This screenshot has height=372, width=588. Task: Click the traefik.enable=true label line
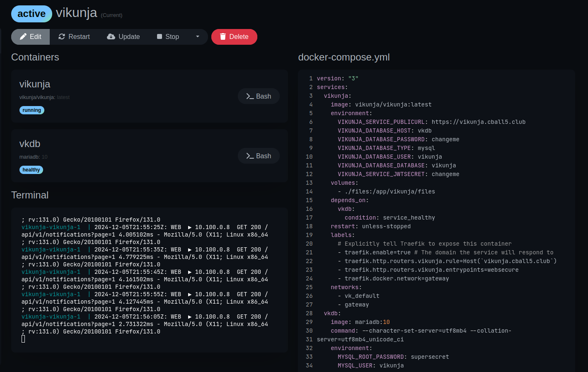tap(445, 252)
